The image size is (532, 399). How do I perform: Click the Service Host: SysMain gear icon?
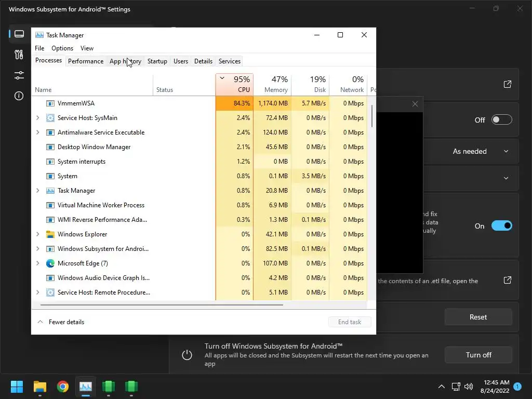click(50, 118)
